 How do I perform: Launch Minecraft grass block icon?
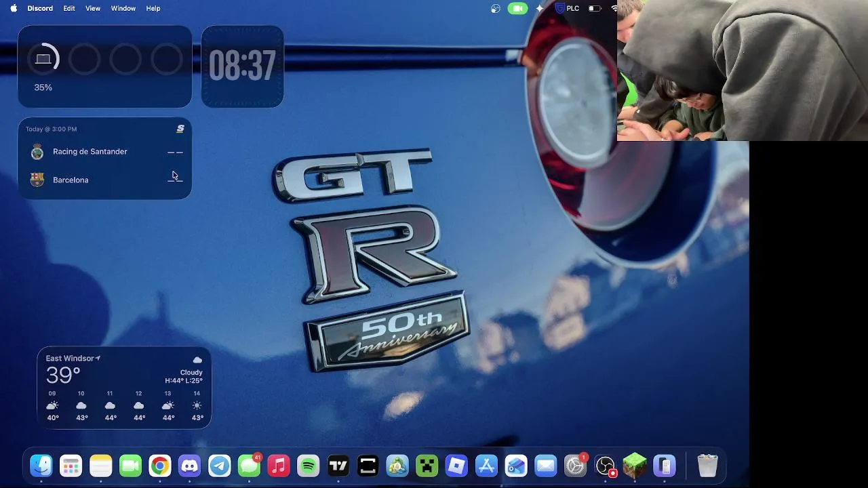click(635, 466)
